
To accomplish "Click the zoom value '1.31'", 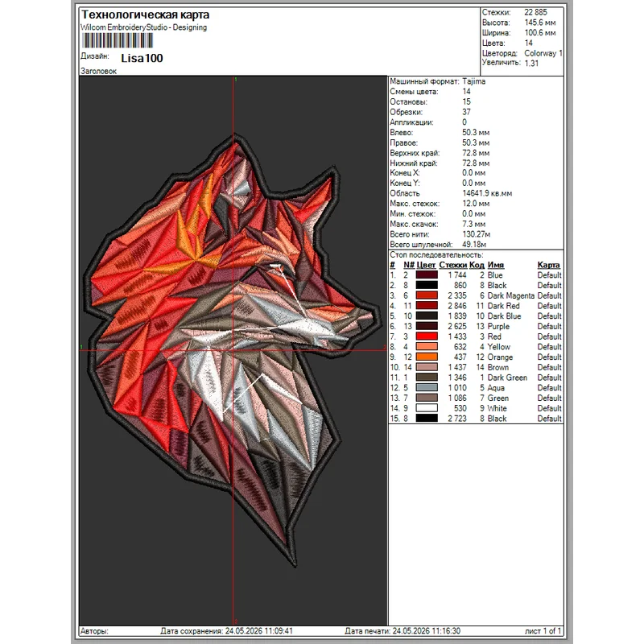I will 531,64.
